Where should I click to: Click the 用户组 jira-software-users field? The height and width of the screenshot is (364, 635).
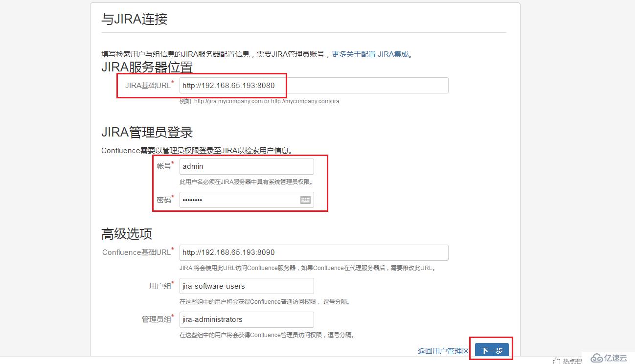tap(247, 286)
